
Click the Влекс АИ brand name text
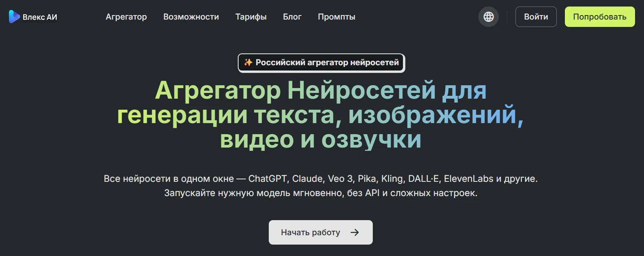(40, 17)
